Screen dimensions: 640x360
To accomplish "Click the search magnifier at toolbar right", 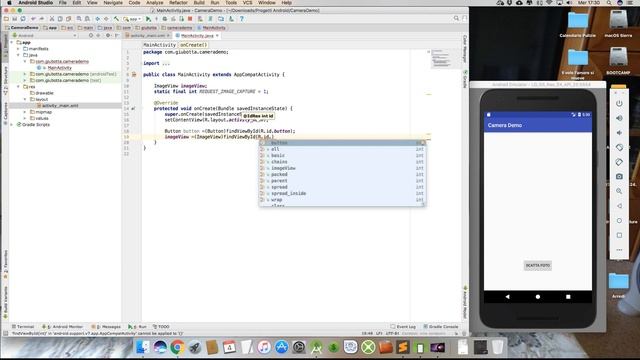I will pyautogui.click(x=456, y=18).
